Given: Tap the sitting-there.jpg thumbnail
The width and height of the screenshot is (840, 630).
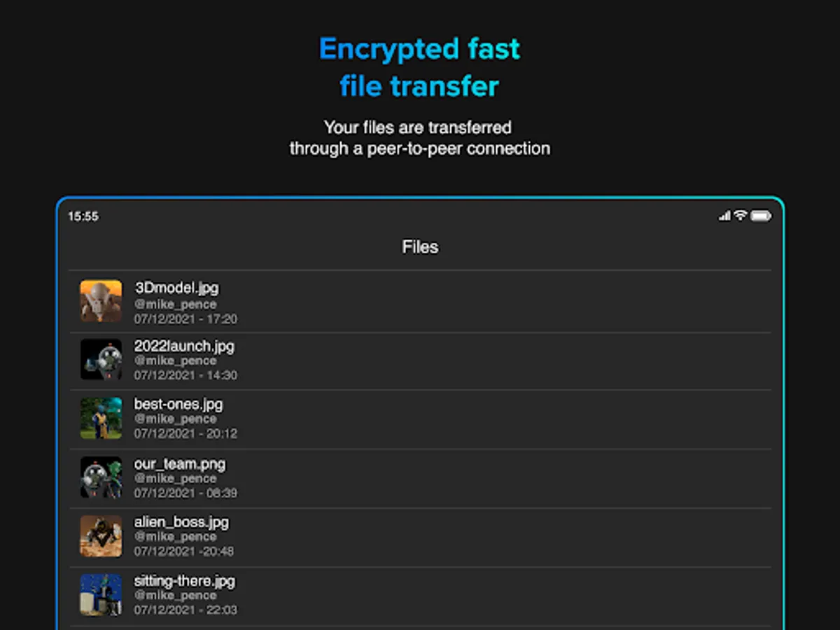Looking at the screenshot, I should 101,595.
